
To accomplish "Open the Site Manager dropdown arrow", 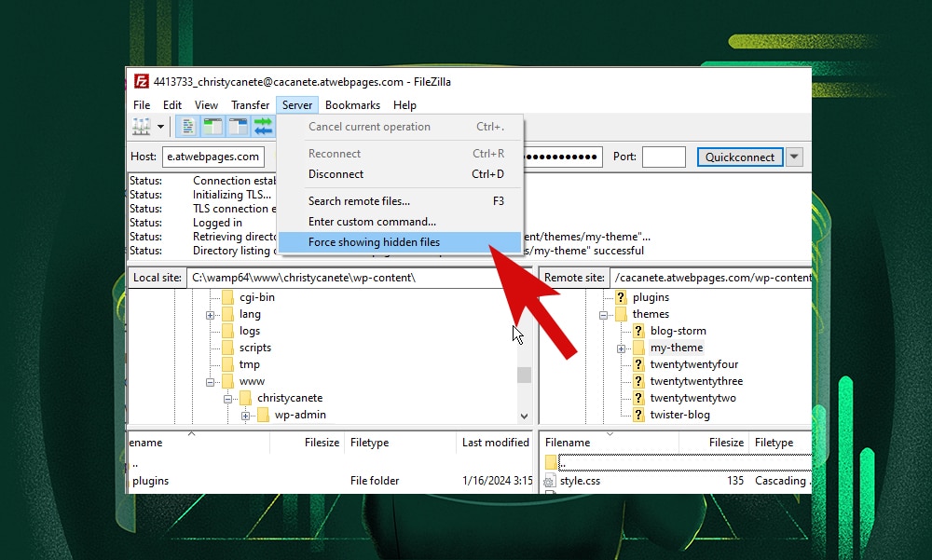I will [160, 127].
